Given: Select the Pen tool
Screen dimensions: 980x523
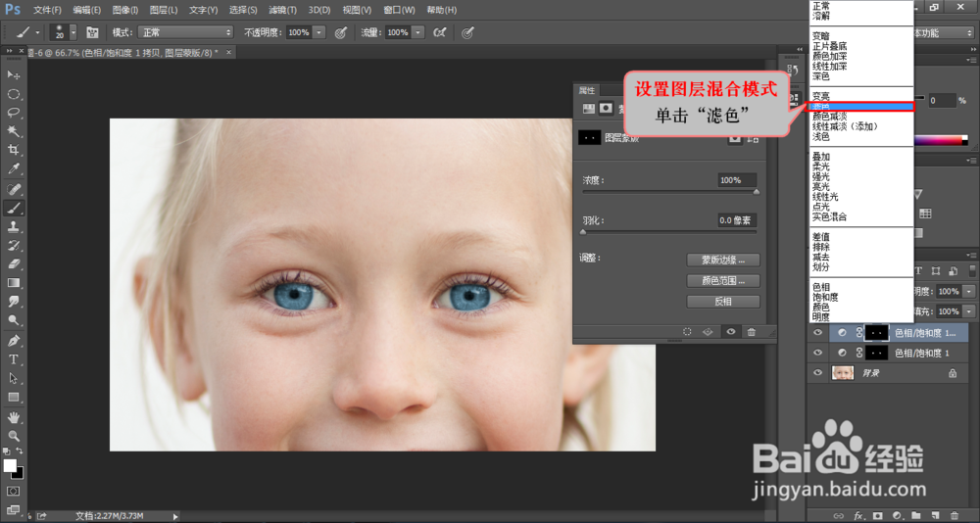Looking at the screenshot, I should (x=13, y=341).
